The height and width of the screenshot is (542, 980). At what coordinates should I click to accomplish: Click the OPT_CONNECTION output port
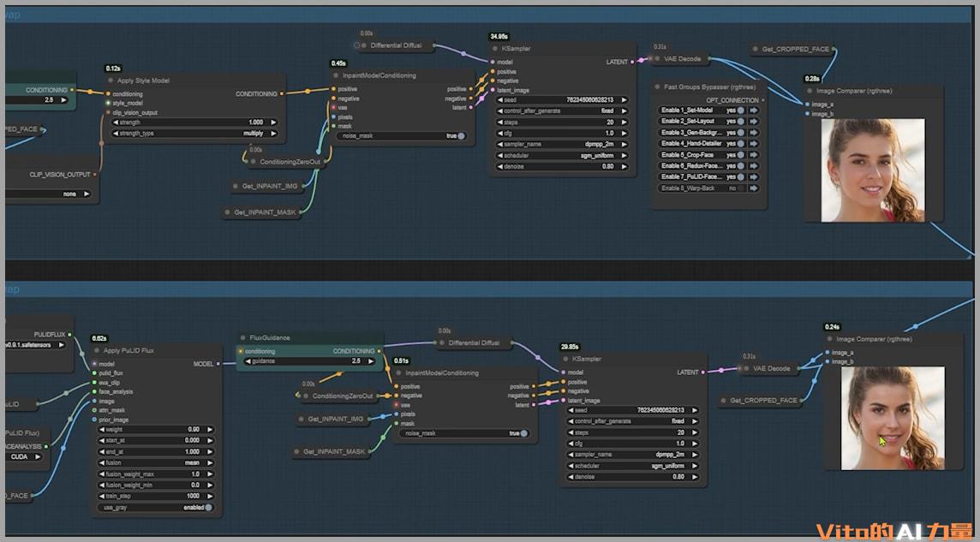[763, 100]
